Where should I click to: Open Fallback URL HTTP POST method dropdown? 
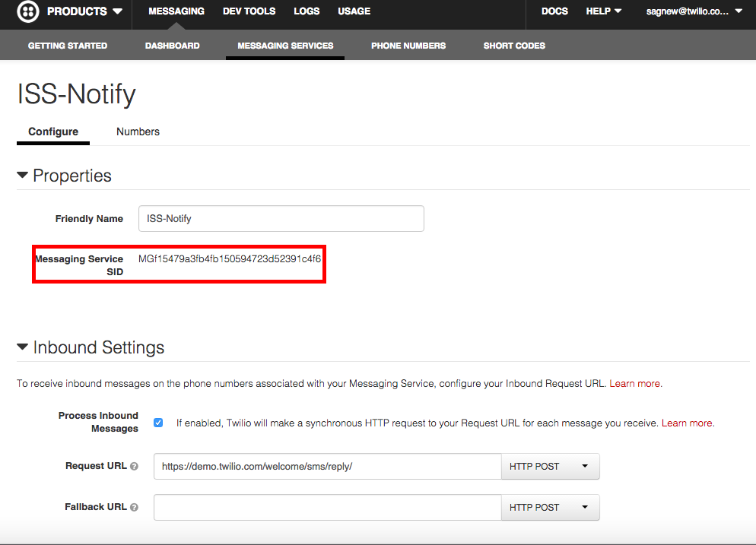pyautogui.click(x=550, y=508)
